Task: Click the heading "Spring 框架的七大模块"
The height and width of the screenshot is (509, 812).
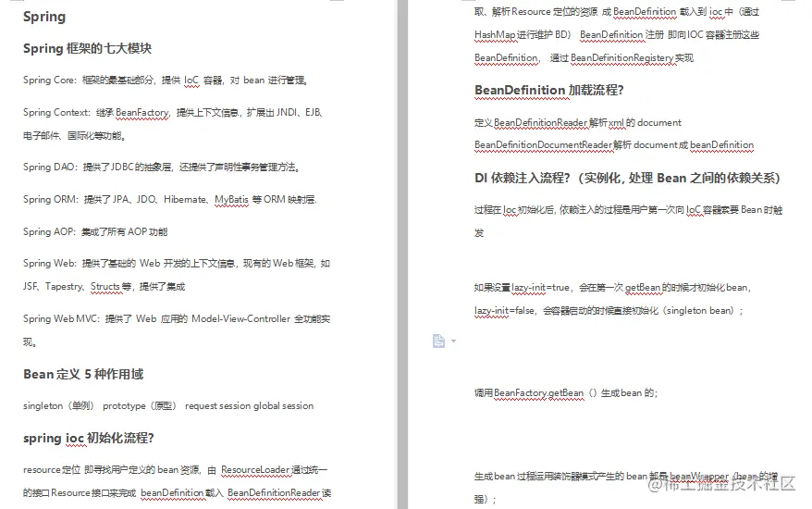Action: 88,49
